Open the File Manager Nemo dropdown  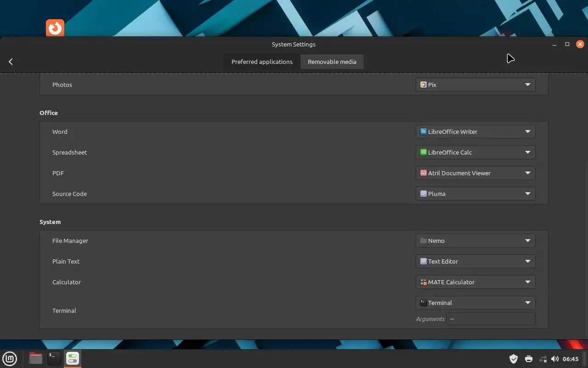[x=475, y=241]
